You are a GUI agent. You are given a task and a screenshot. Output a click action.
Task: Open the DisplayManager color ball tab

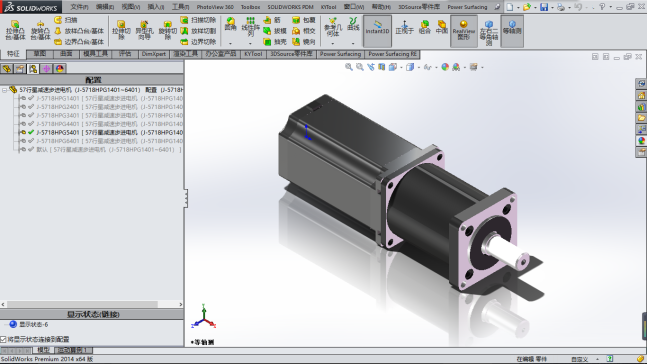pyautogui.click(x=60, y=69)
